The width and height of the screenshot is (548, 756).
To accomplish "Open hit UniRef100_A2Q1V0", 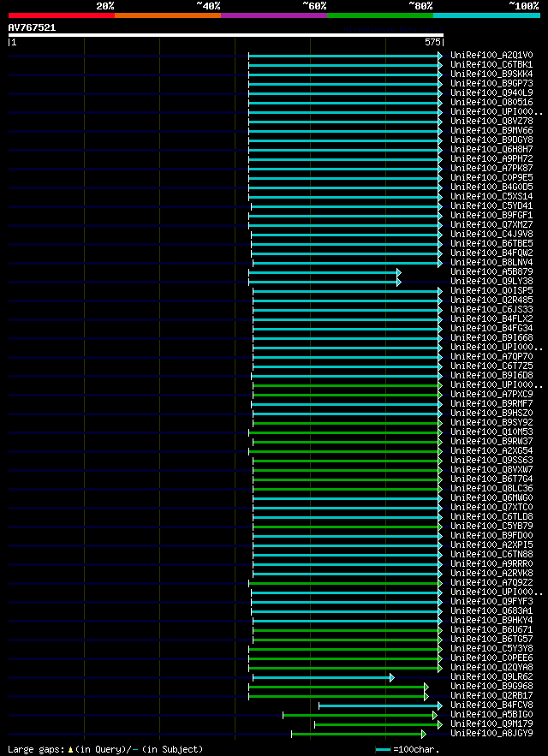I will (x=491, y=56).
